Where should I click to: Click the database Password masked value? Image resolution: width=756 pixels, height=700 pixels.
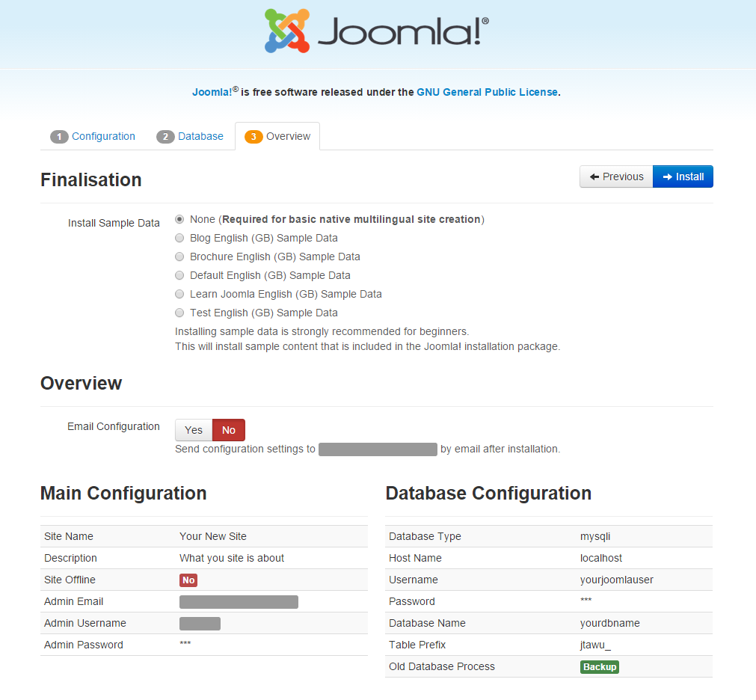tap(586, 601)
